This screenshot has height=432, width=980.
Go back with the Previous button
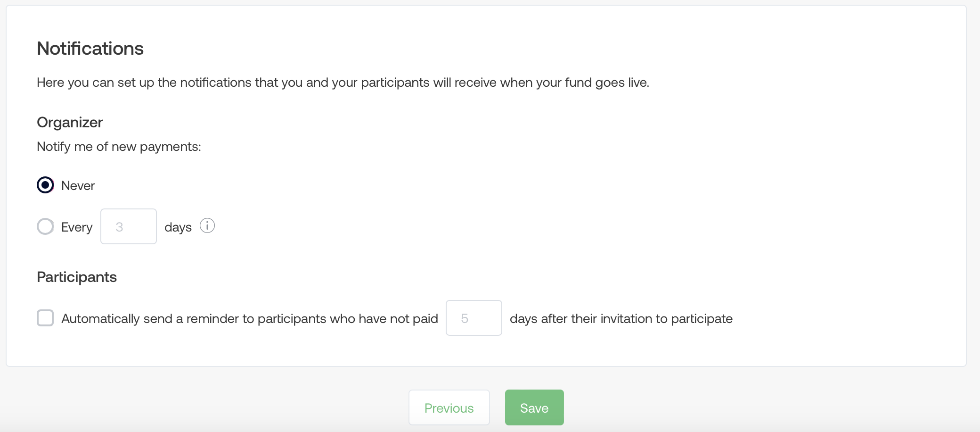449,408
